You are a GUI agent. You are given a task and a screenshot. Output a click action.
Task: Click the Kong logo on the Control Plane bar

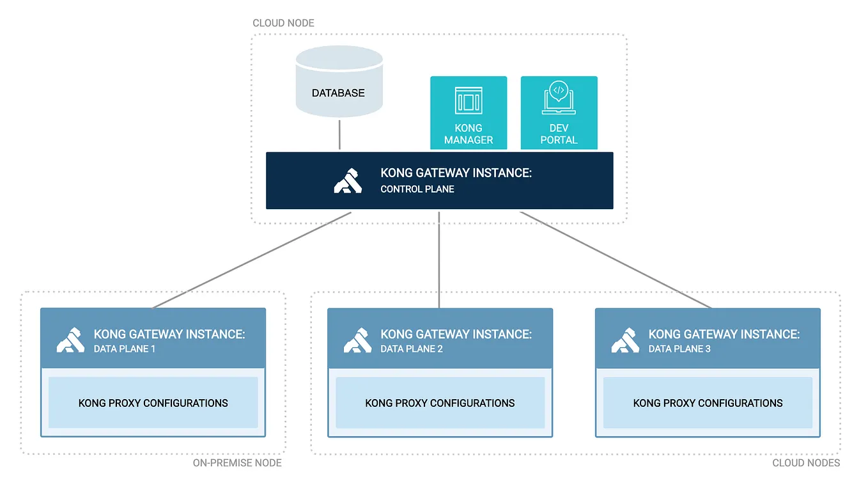click(348, 180)
